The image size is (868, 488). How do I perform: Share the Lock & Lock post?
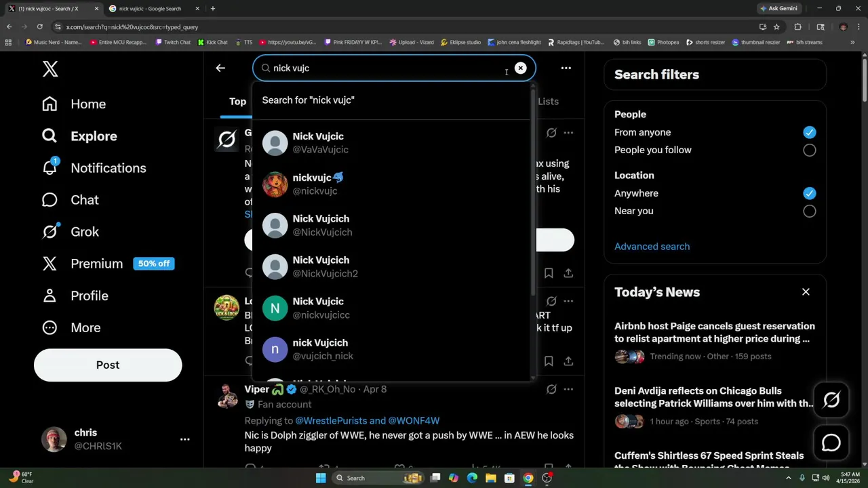568,361
